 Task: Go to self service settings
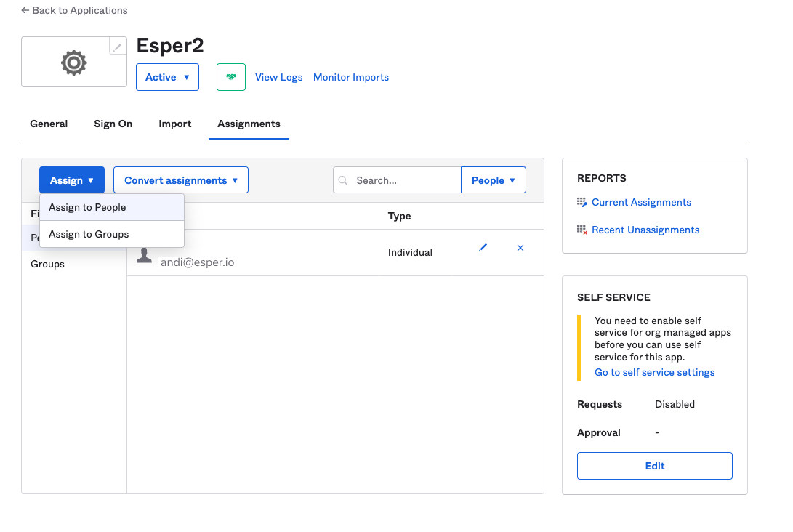tap(654, 372)
